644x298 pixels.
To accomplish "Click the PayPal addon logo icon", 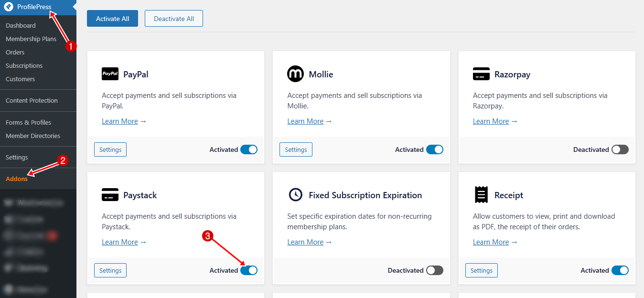I will (110, 74).
